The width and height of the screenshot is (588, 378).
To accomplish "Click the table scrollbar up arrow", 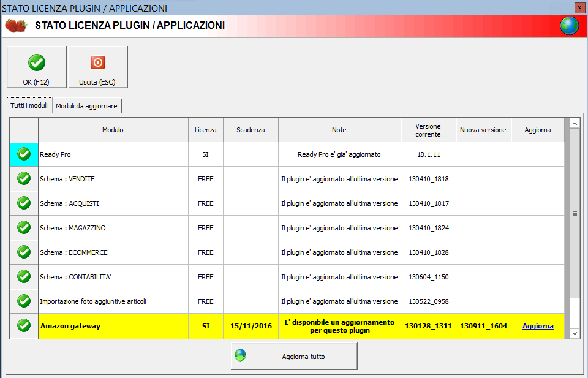I will (575, 123).
